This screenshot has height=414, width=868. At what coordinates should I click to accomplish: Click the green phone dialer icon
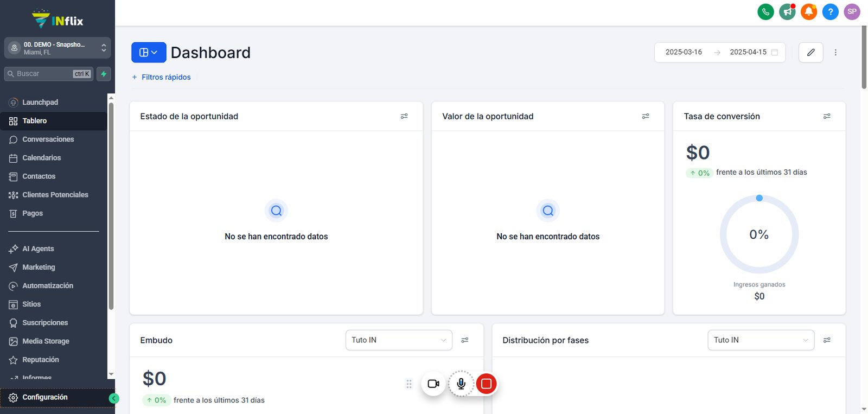765,11
